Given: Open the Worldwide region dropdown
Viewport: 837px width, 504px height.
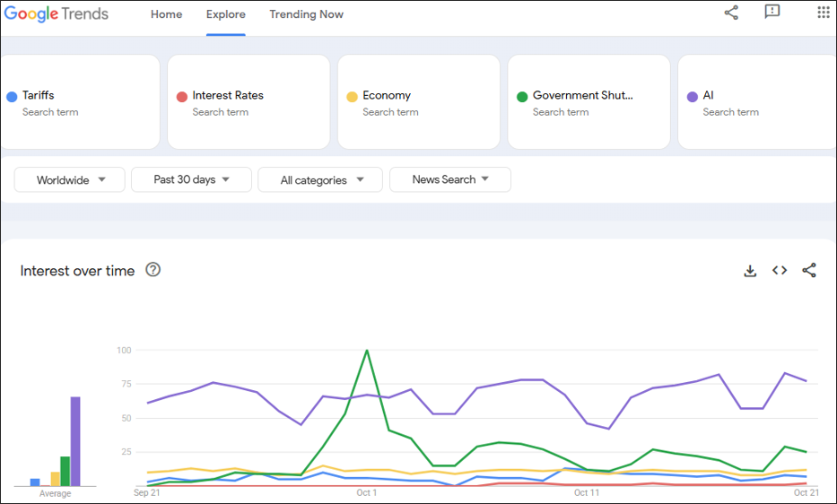Looking at the screenshot, I should 69,180.
